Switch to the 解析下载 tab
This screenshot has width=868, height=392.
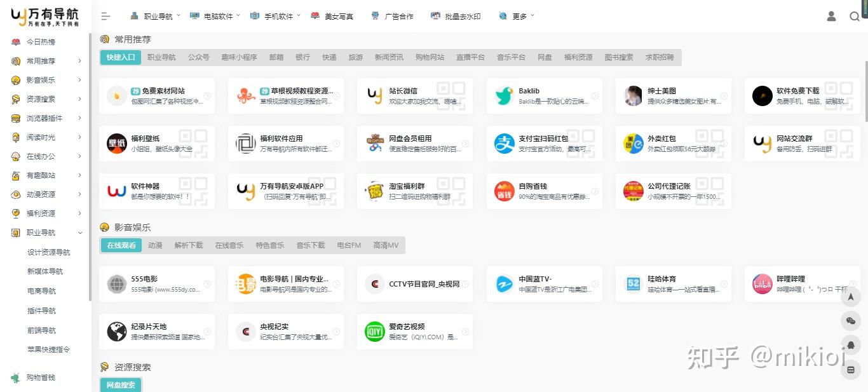pos(189,245)
